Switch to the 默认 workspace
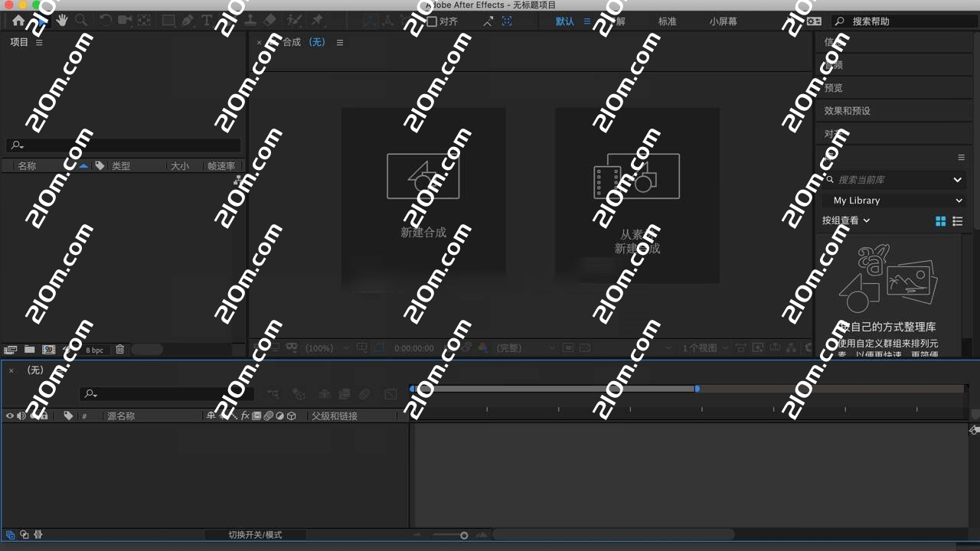The height and width of the screenshot is (551, 980). (x=565, y=21)
